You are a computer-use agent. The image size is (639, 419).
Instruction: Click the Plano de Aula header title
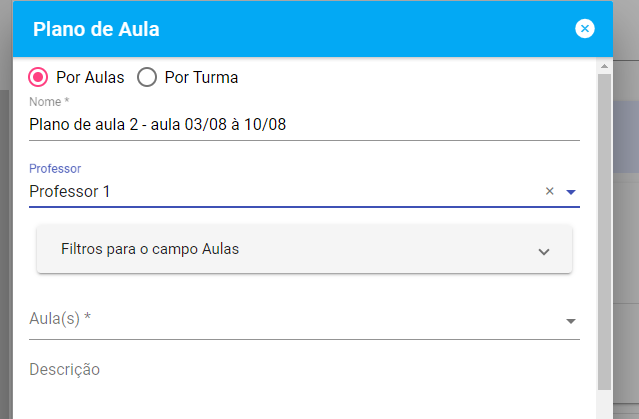coord(96,29)
